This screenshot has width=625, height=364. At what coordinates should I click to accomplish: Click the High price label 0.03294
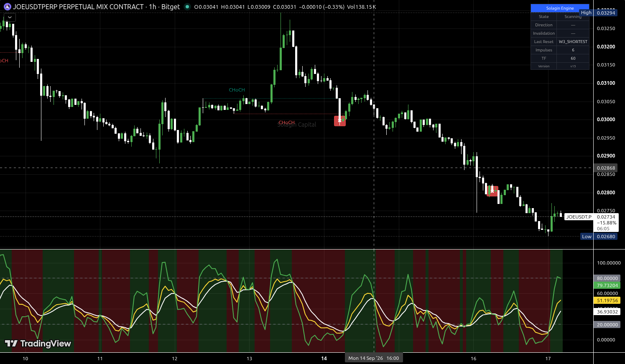[x=606, y=13]
